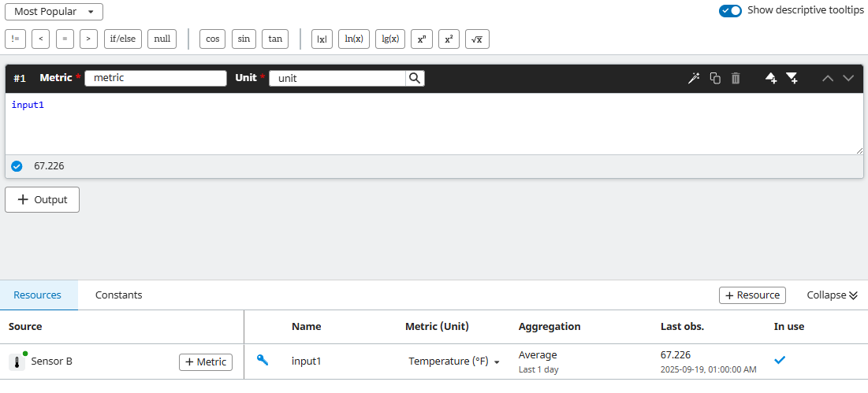Add a new Output
868x393 pixels.
click(x=42, y=199)
